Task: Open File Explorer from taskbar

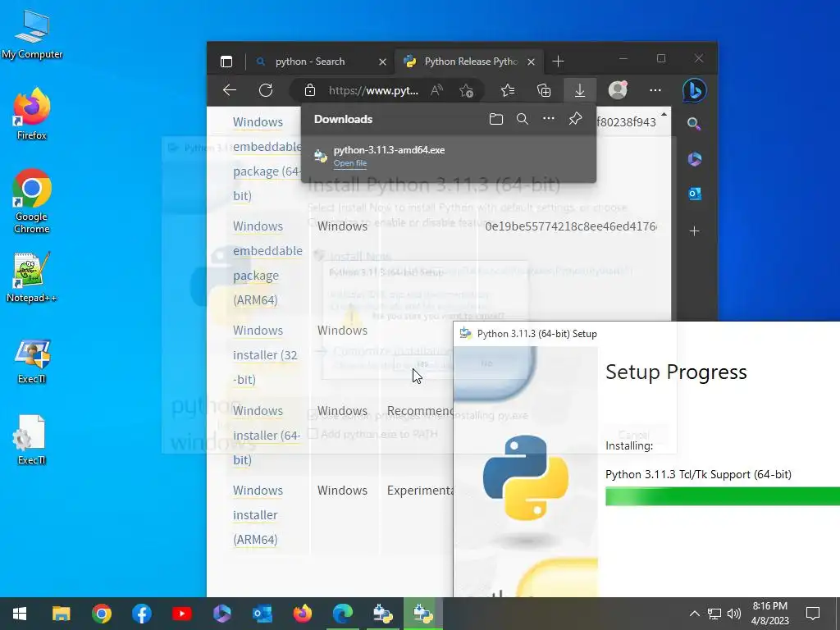Action: tap(61, 614)
